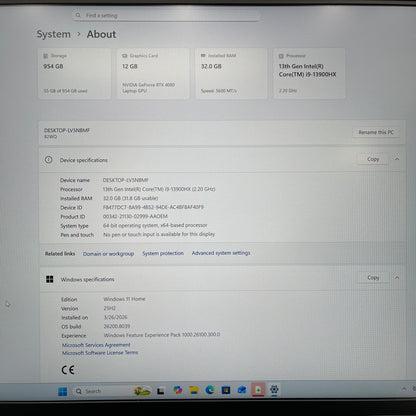Screen dimensions: 416x416
Task: Open the Processor i9-13900HX card
Action: click(309, 73)
